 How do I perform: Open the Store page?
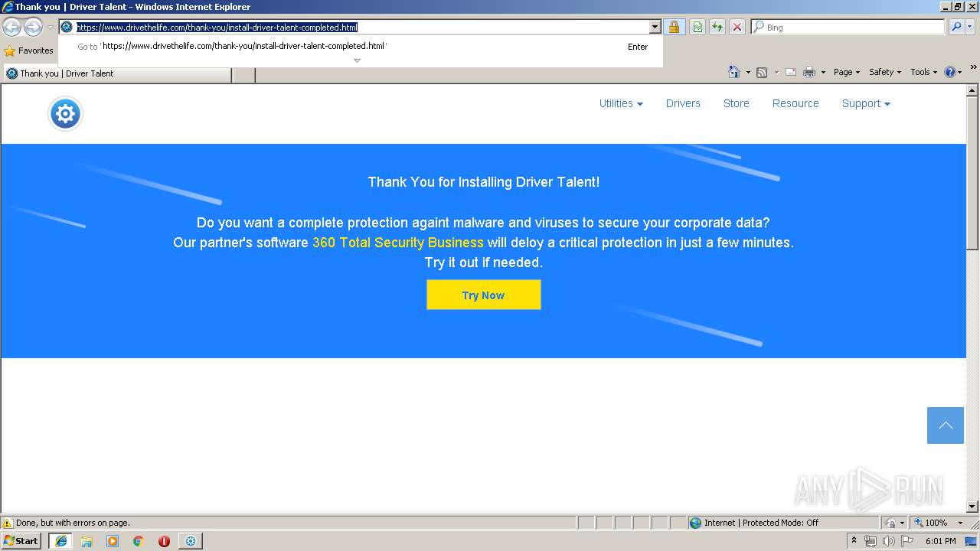(x=737, y=103)
